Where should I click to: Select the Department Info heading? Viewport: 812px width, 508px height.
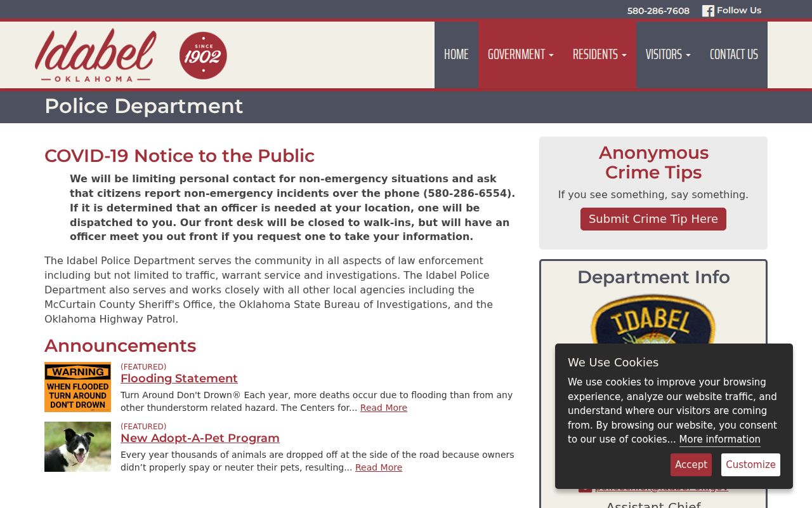click(x=653, y=277)
